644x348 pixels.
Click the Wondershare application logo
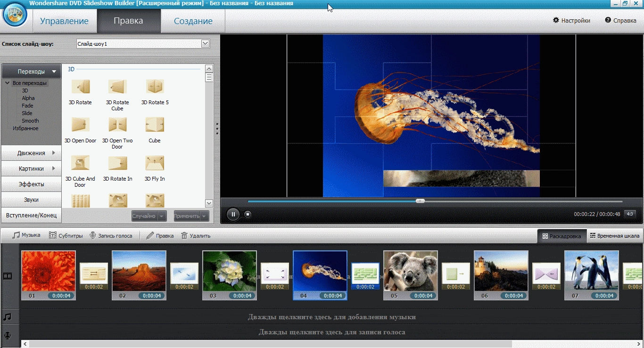pyautogui.click(x=15, y=14)
